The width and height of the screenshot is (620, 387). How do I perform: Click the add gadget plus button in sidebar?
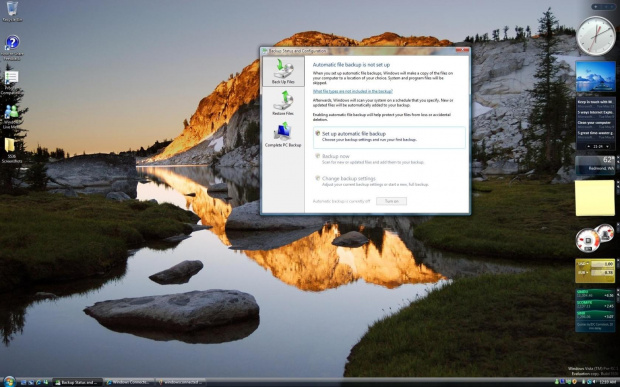(596, 7)
